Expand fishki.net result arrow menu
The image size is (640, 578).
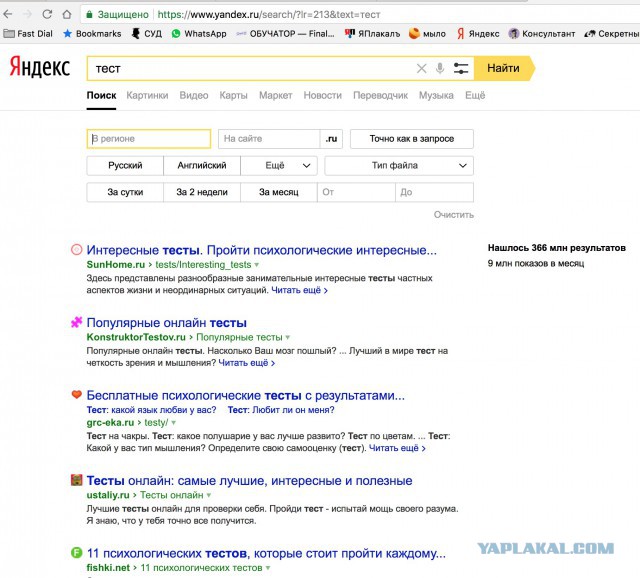coord(268,568)
